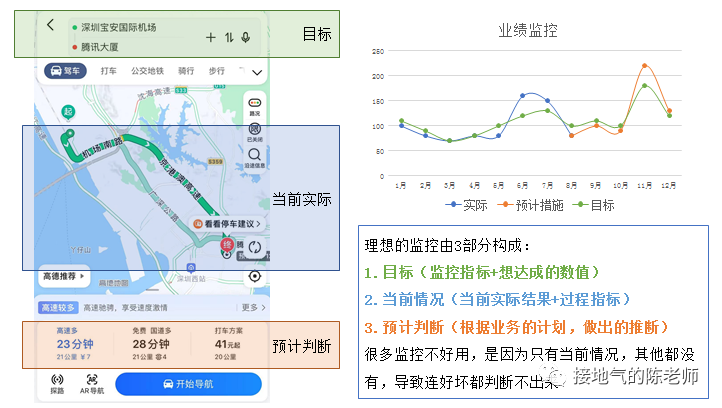Click the orange 11月 peak data point

click(x=645, y=66)
